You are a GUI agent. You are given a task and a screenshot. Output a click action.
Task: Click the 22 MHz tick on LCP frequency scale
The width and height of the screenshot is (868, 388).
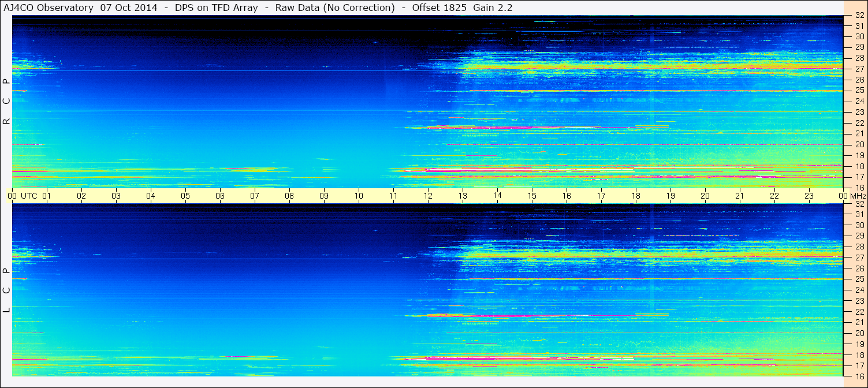pos(859,312)
